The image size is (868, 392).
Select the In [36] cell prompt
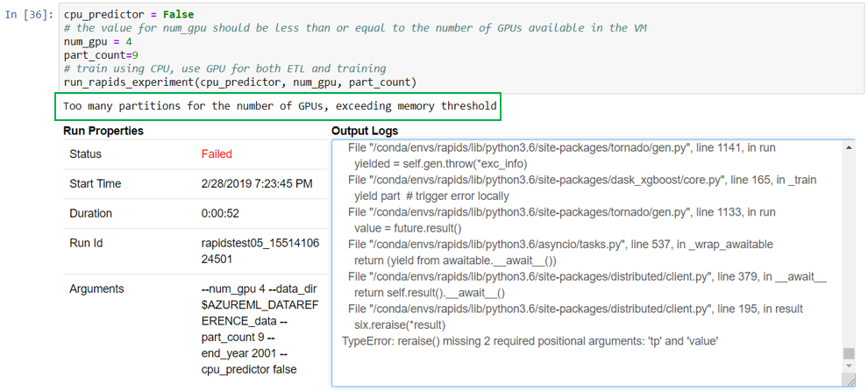pyautogui.click(x=28, y=16)
